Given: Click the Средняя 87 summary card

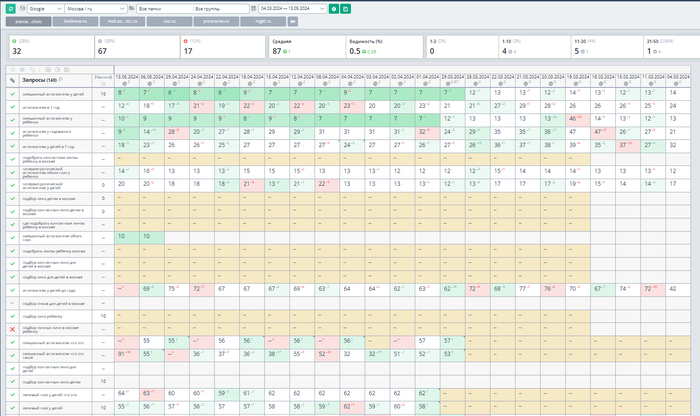Looking at the screenshot, I should (x=307, y=47).
